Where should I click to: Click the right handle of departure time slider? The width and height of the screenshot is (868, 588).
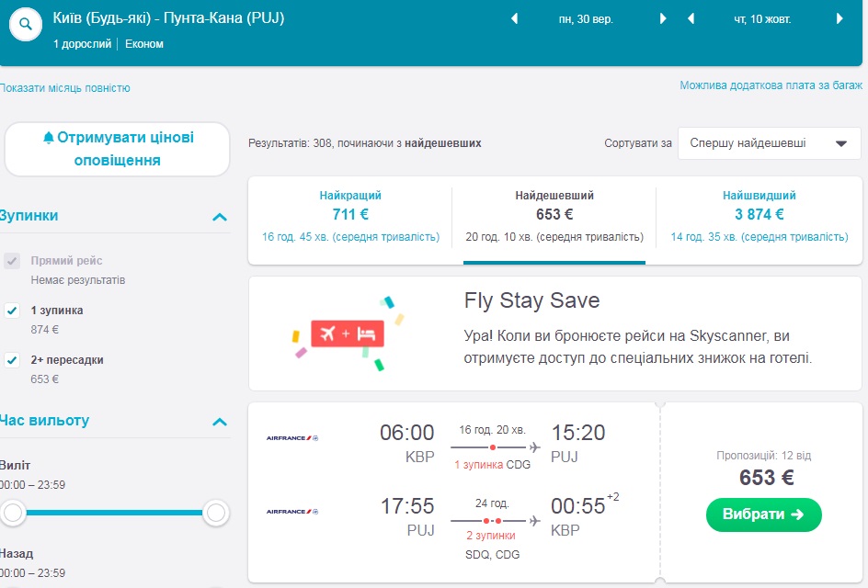tap(215, 513)
